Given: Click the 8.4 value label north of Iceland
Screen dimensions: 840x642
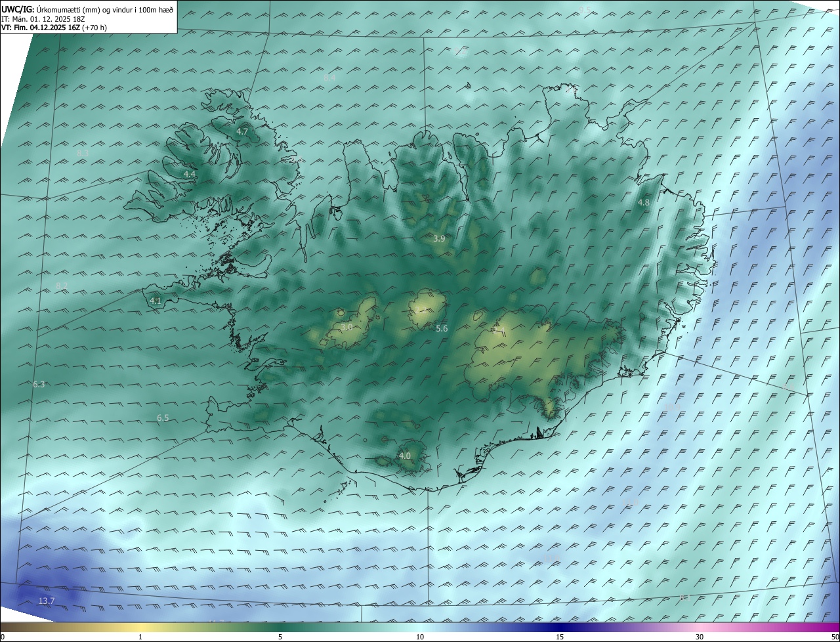Looking at the screenshot, I should pyautogui.click(x=329, y=77).
